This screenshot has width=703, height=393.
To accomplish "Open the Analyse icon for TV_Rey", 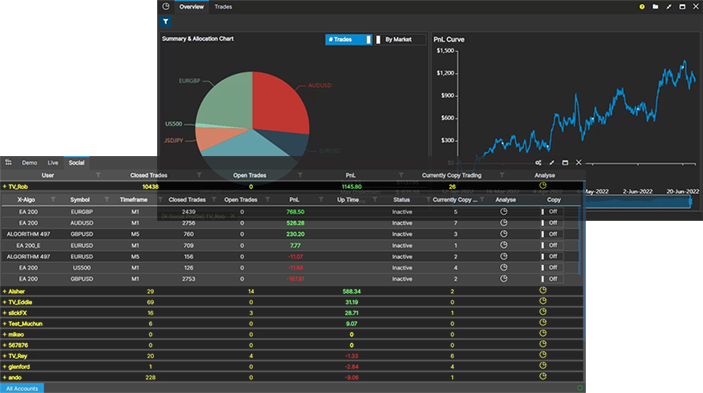I will (543, 355).
